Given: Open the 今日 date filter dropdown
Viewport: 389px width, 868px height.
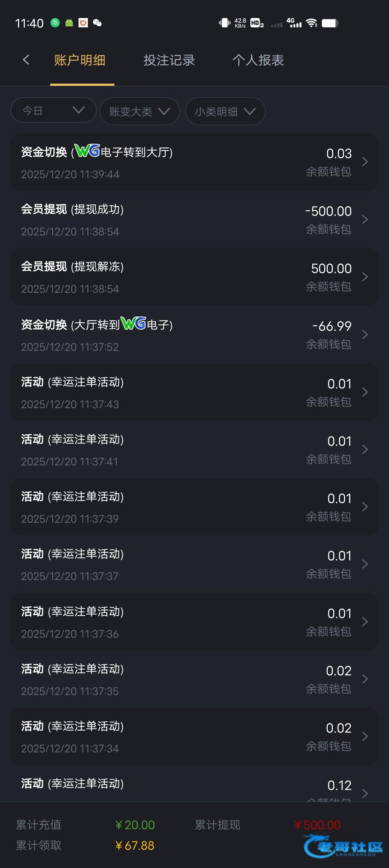Looking at the screenshot, I should 53,110.
